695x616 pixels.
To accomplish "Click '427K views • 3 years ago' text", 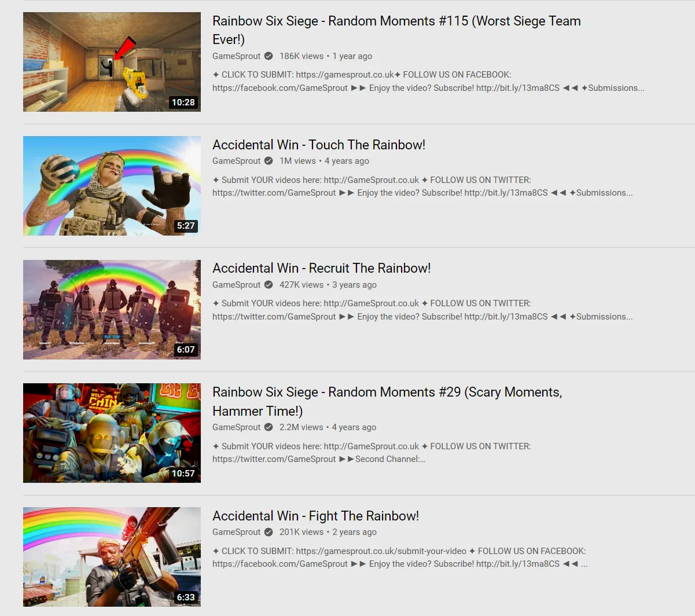I will pos(328,285).
